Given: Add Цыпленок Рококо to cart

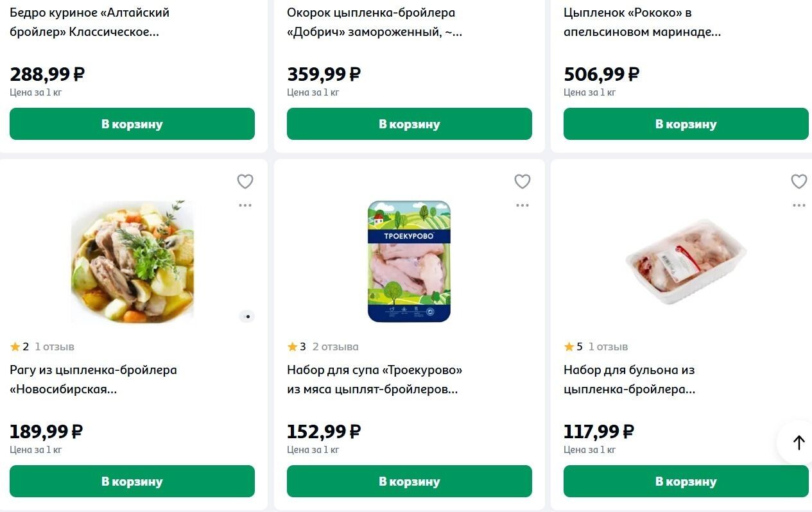Looking at the screenshot, I should (686, 124).
